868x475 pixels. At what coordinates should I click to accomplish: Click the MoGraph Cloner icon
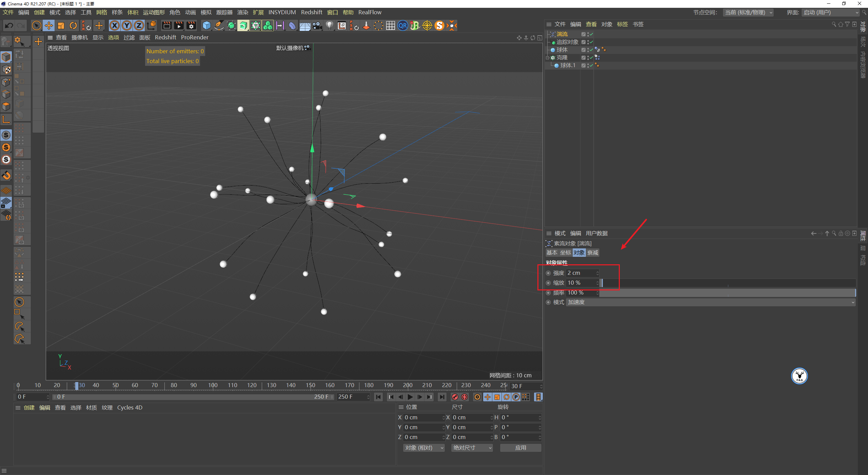(x=256, y=25)
